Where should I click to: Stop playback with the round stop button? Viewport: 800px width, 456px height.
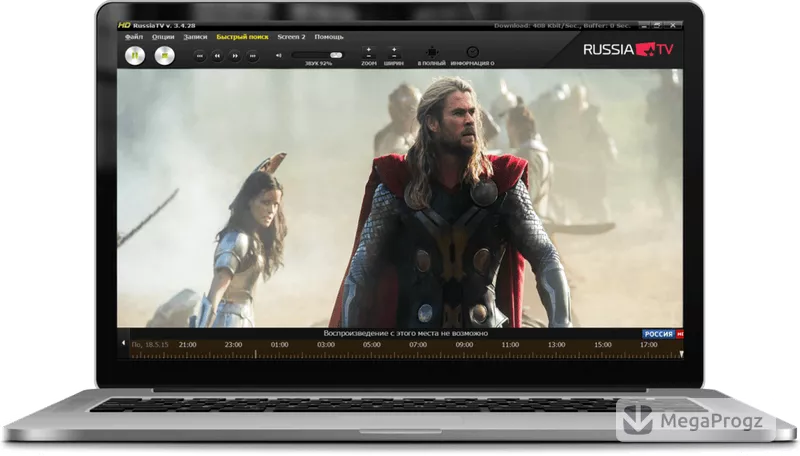165,55
